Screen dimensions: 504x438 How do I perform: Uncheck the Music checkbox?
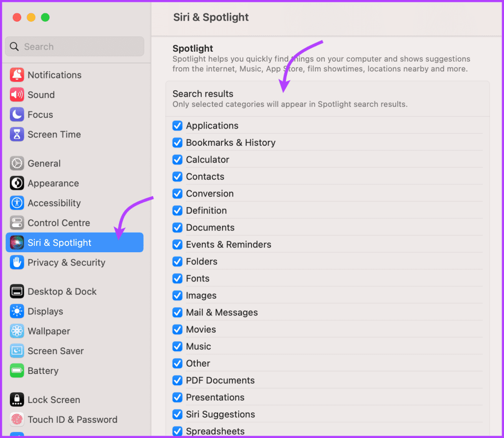177,346
